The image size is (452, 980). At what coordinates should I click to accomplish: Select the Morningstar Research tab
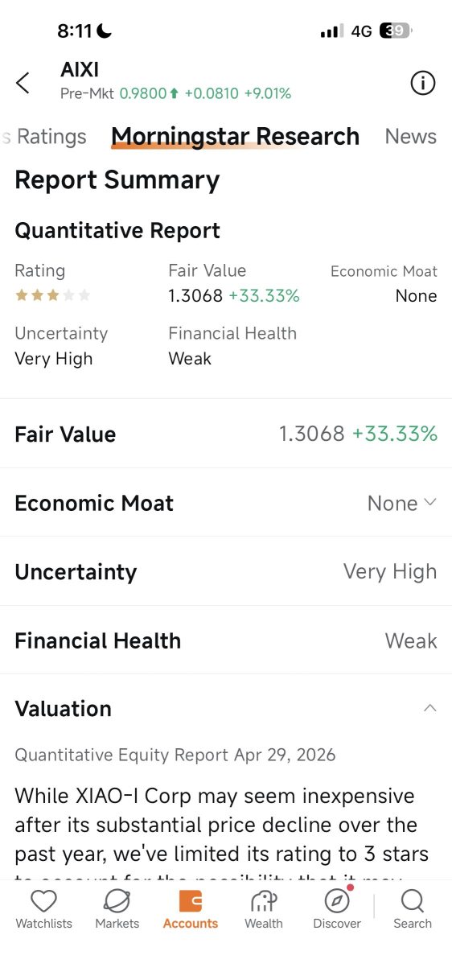point(235,137)
